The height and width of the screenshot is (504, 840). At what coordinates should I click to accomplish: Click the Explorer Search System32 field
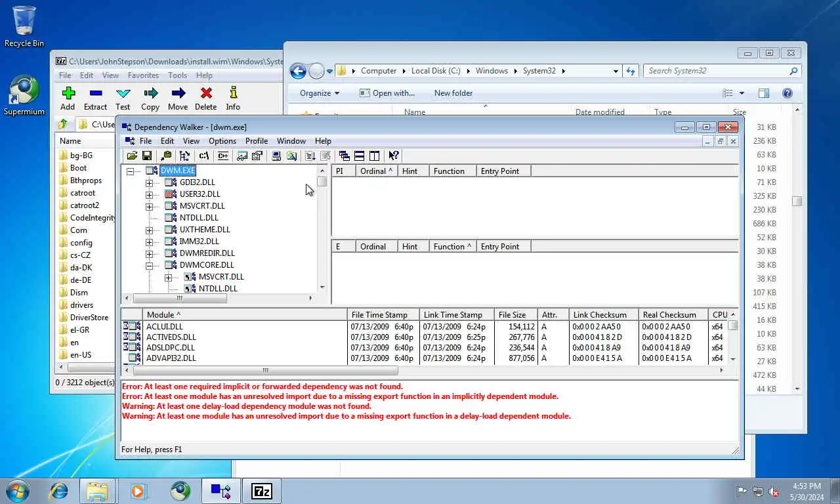(721, 71)
